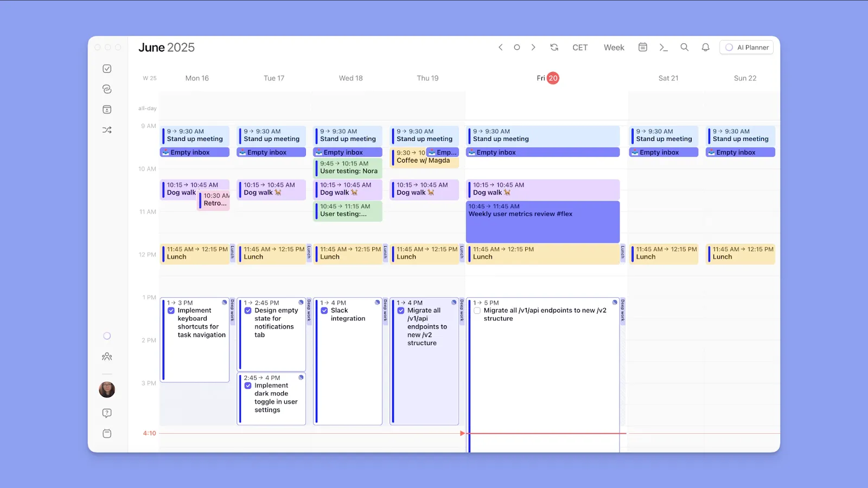Open the command line terminal icon in toolbar
The height and width of the screenshot is (488, 868).
(663, 47)
